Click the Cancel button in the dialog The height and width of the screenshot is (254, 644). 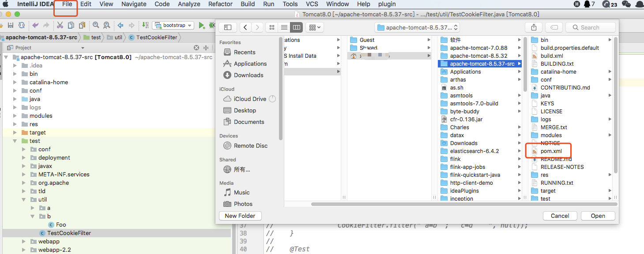(560, 216)
